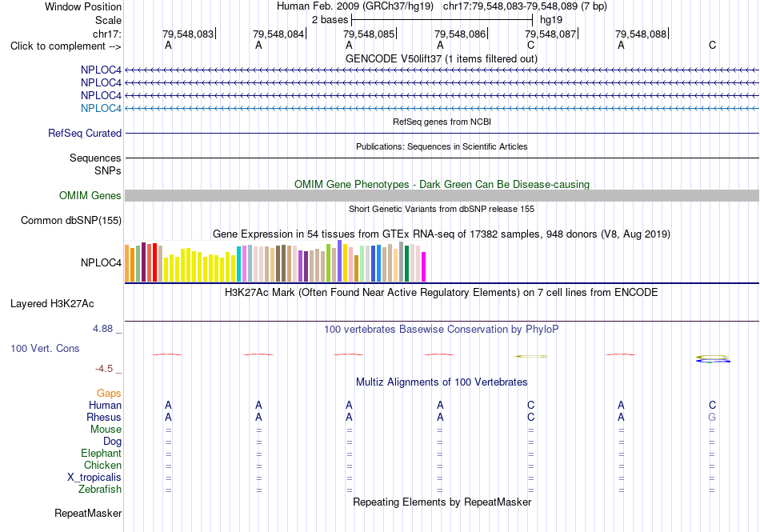Click 'Repeating Elements by RepeatMasker' title
Screen dimensions: 760x532
(442, 502)
